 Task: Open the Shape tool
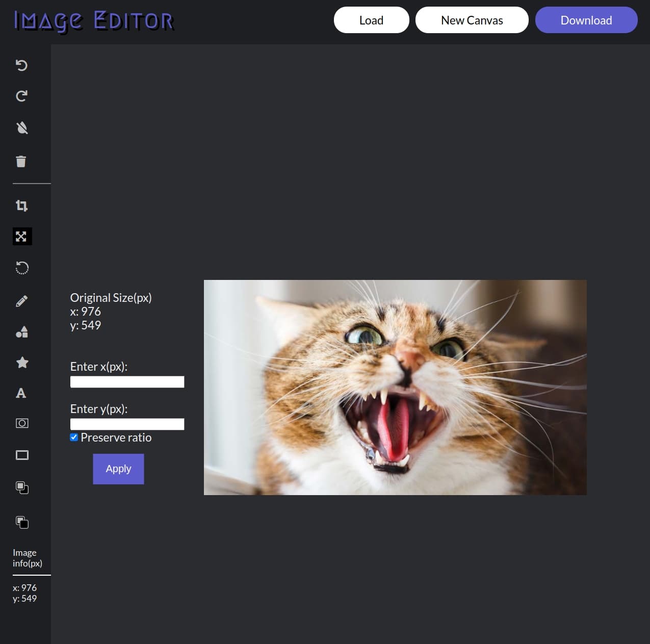(21, 332)
